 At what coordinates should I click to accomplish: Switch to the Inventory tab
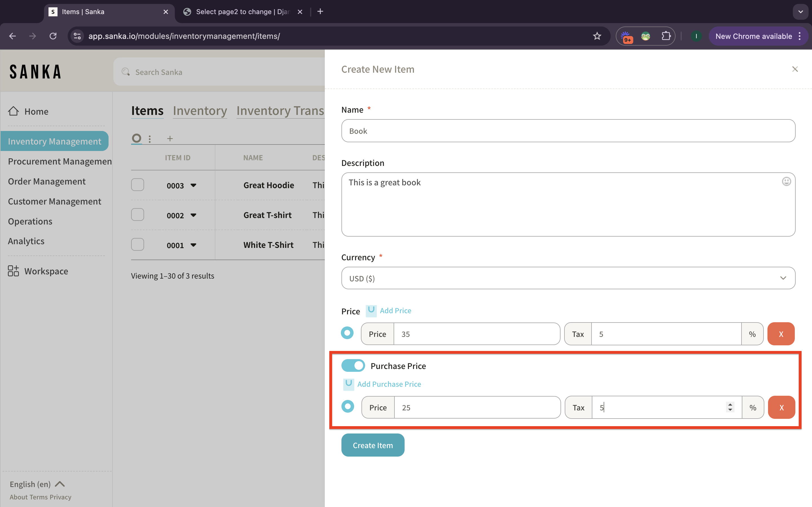pos(200,111)
